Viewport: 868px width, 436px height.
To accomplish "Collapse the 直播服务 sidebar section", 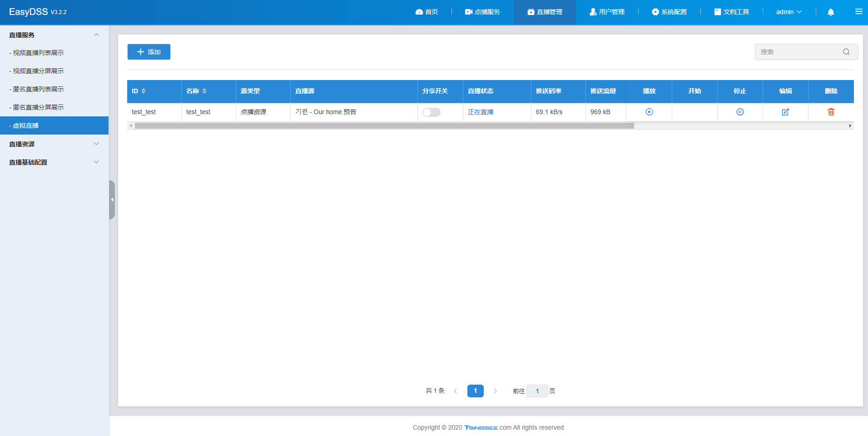I will click(x=96, y=35).
